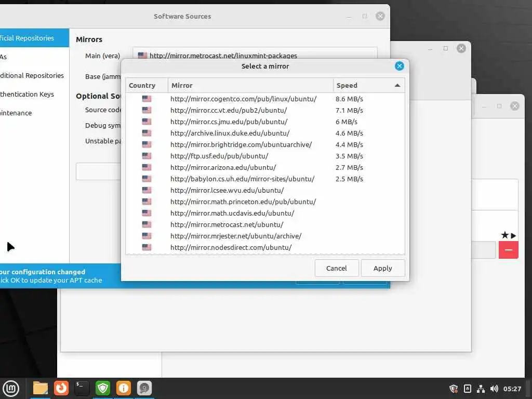This screenshot has height=399, width=532.
Task: Open the notes tray icon
Action: 467,389
